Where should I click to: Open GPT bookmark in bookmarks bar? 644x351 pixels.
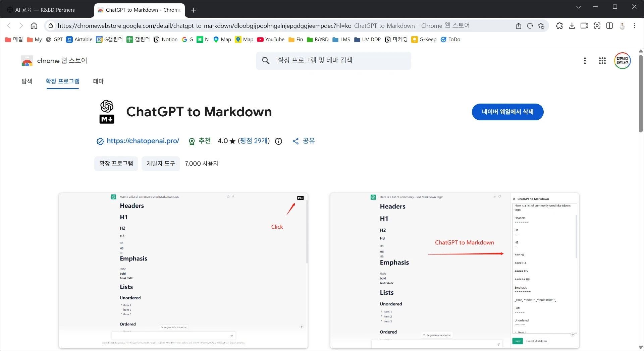pyautogui.click(x=54, y=40)
